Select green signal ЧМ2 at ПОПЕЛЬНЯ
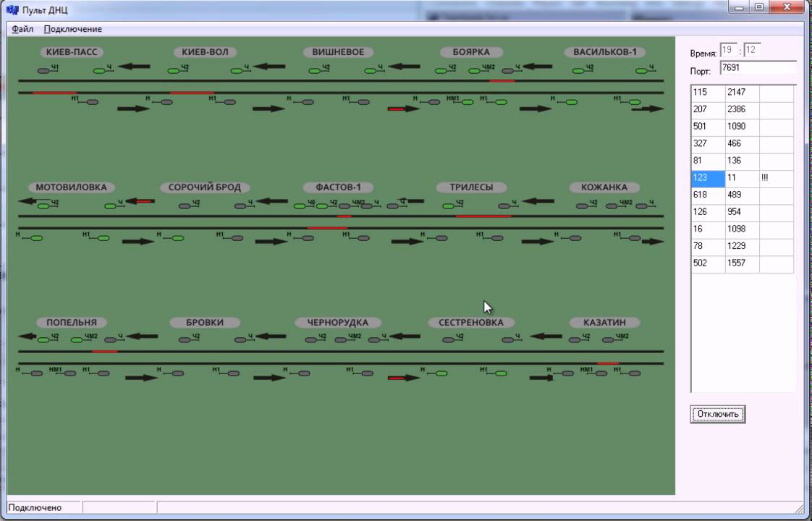The width and height of the screenshot is (812, 521). click(77, 340)
